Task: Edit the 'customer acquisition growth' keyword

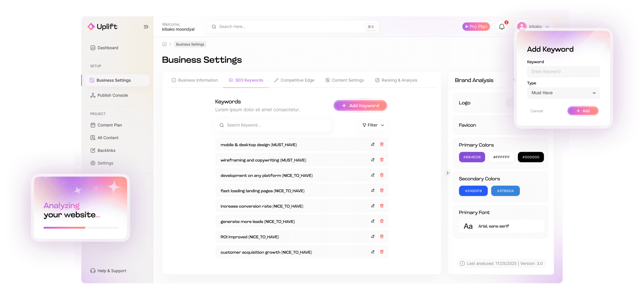Action: coord(372,252)
